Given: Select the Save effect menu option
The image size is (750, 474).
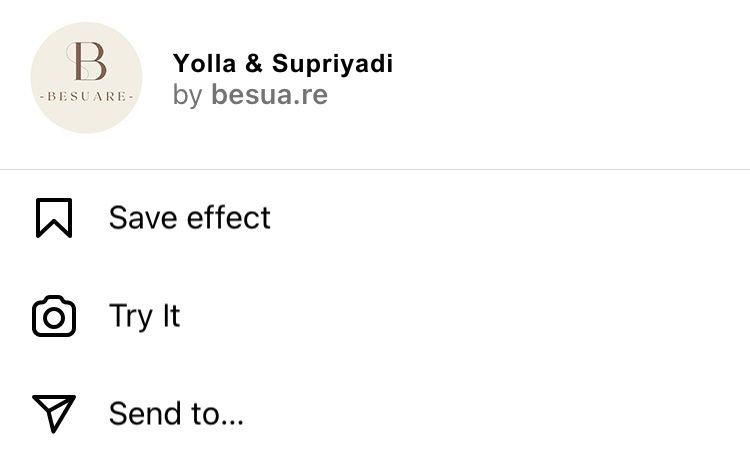Looking at the screenshot, I should click(375, 218).
